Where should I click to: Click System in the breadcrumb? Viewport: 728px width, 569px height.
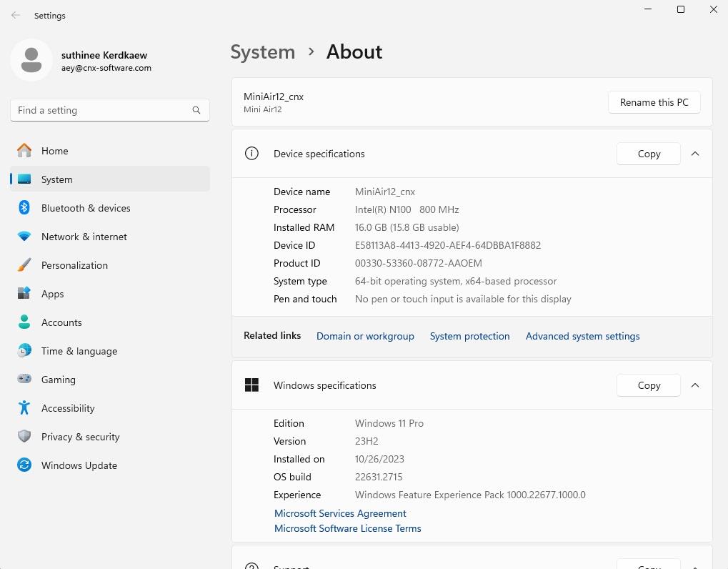click(263, 52)
